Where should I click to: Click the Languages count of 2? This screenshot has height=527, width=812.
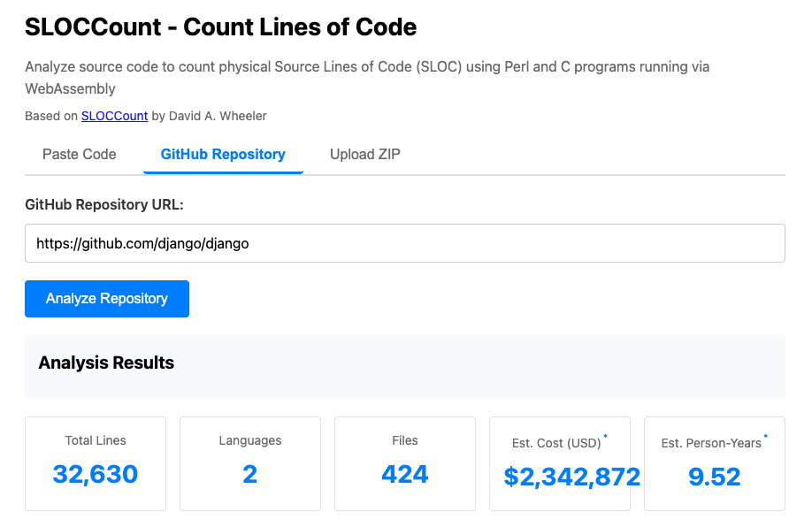click(249, 475)
